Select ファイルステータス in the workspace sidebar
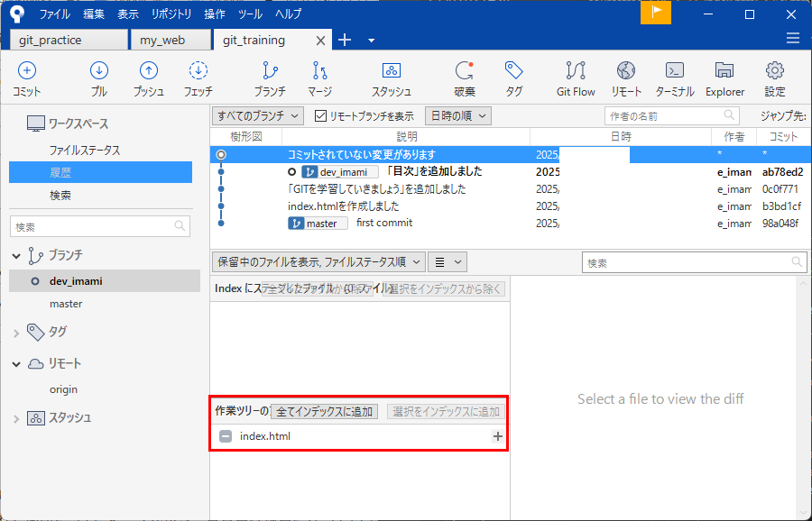The width and height of the screenshot is (812, 521). click(x=84, y=151)
